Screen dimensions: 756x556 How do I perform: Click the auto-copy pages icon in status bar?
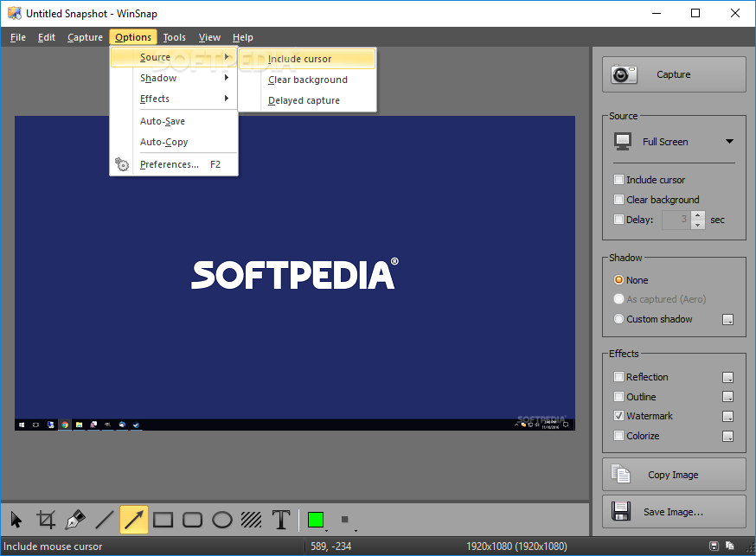click(x=730, y=546)
